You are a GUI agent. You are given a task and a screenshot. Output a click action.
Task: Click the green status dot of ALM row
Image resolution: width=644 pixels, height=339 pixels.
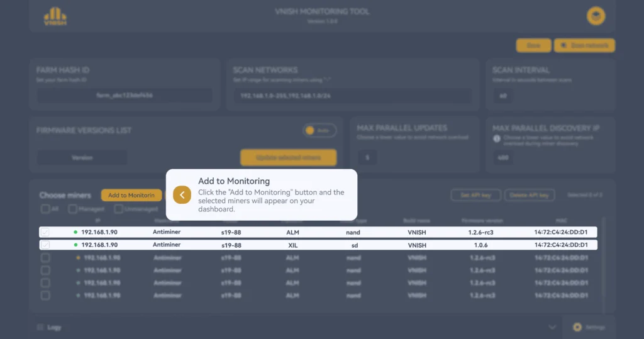[75, 232]
